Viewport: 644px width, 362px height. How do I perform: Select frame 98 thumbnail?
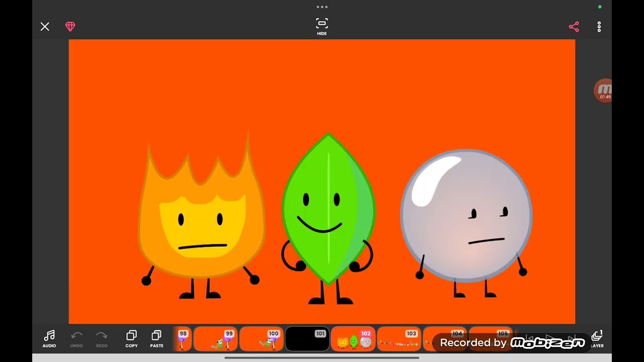coord(183,339)
